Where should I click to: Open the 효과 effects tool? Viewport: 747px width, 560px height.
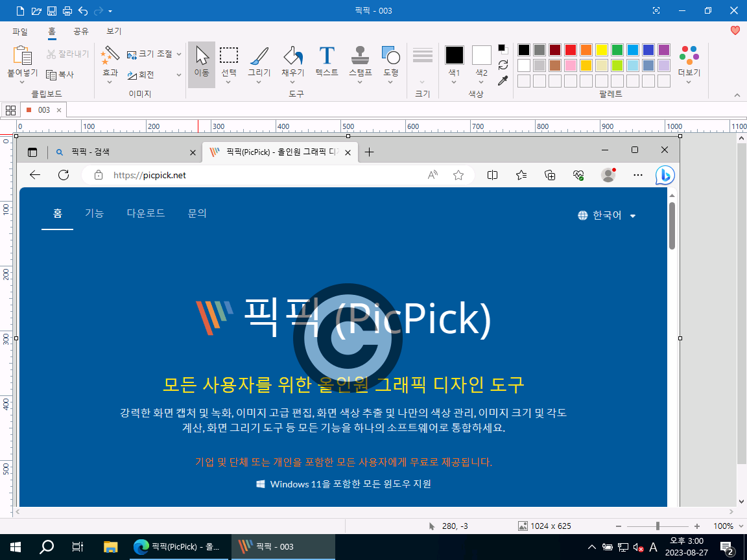(x=110, y=65)
